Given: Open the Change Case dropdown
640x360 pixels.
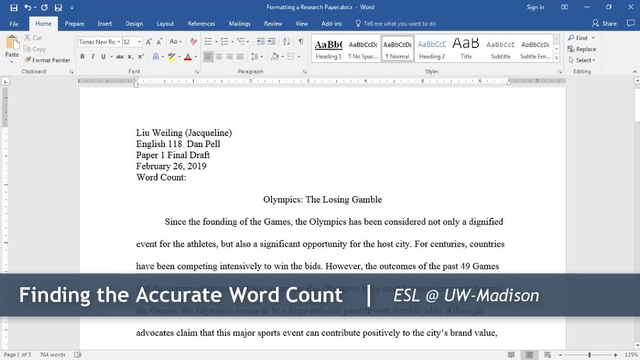Looking at the screenshot, I should click(x=176, y=42).
